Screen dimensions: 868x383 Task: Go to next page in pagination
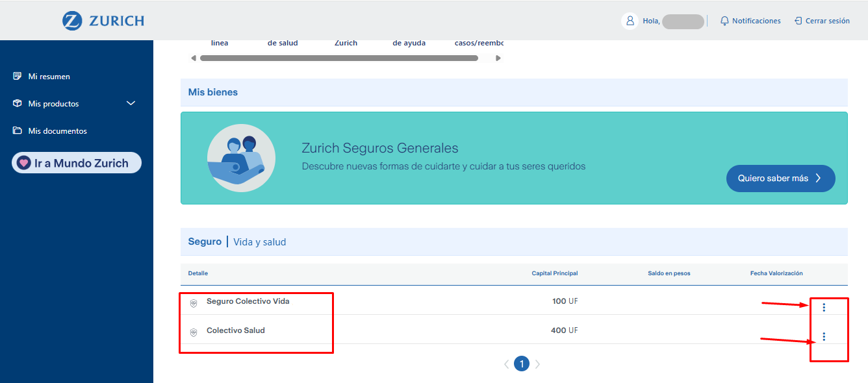537,364
